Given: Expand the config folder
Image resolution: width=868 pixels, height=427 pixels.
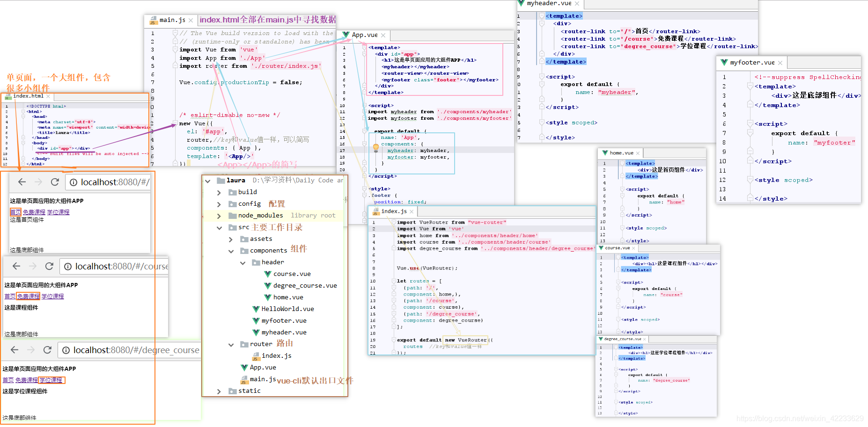Looking at the screenshot, I should (x=219, y=204).
